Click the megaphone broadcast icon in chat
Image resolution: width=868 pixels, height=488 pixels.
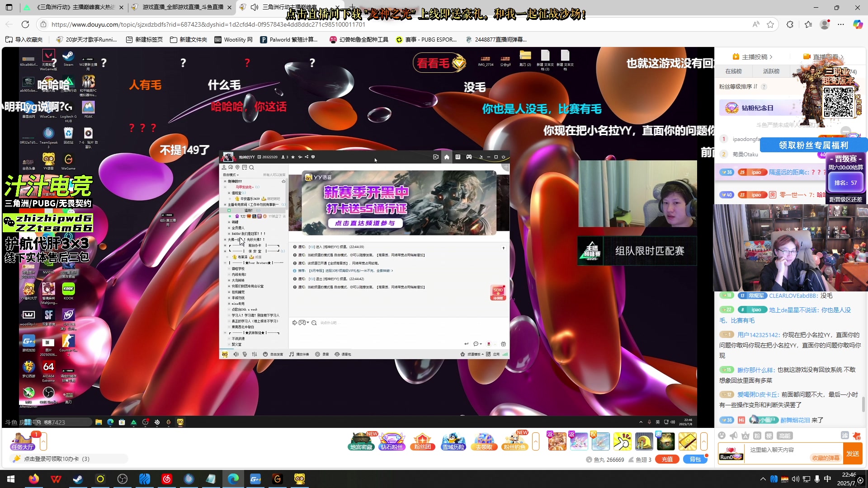tap(734, 436)
